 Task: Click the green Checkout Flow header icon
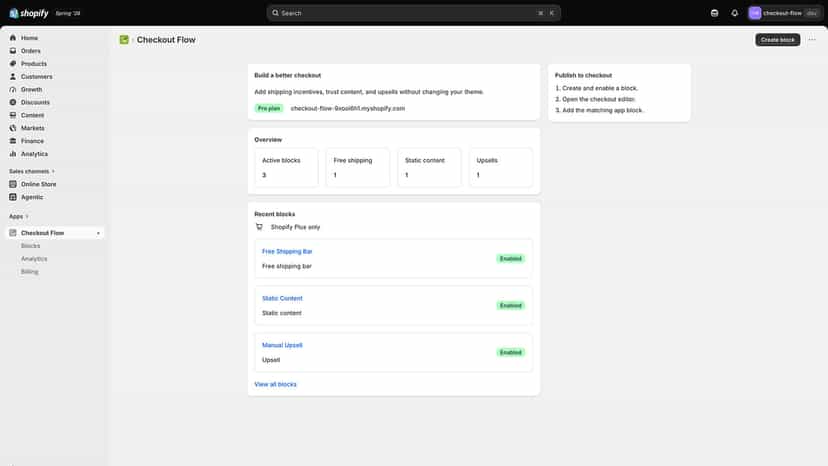coord(124,40)
